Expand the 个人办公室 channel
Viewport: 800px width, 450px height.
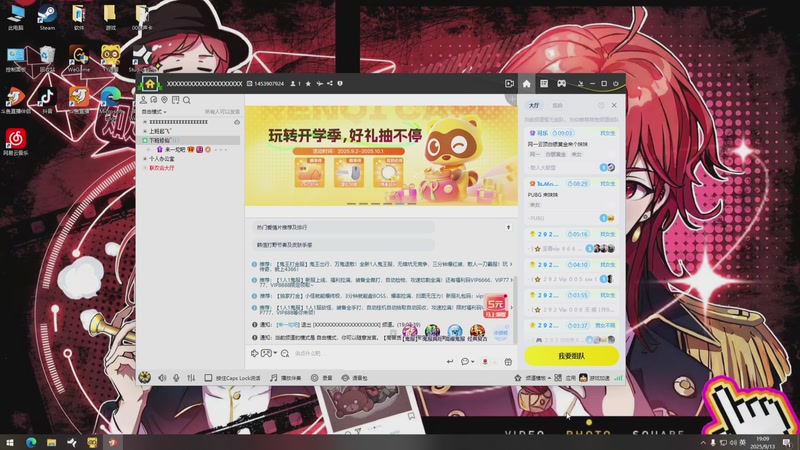(145, 159)
